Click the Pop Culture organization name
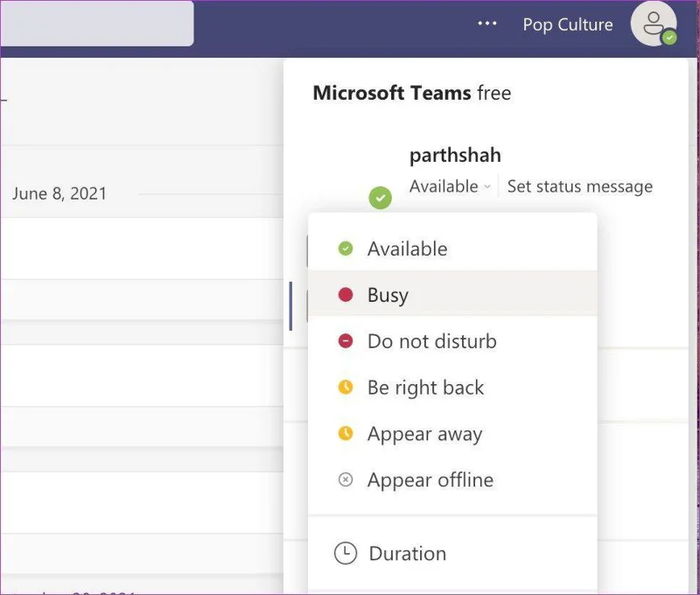 (568, 24)
